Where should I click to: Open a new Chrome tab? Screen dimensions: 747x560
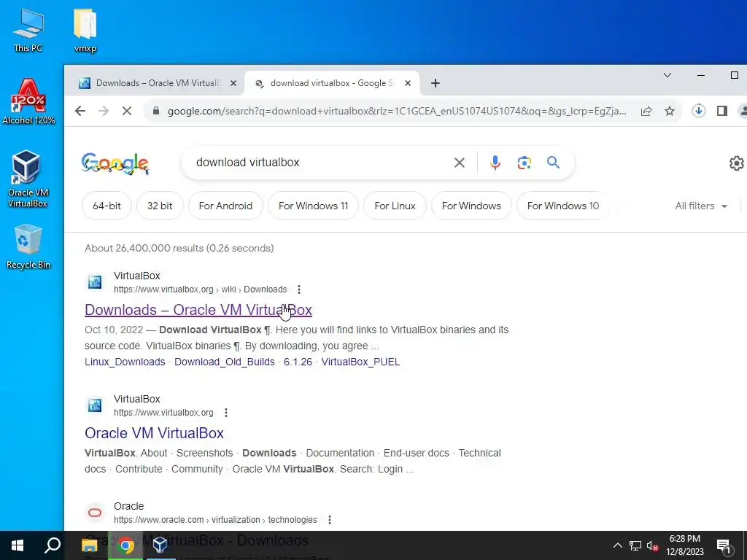coord(435,83)
